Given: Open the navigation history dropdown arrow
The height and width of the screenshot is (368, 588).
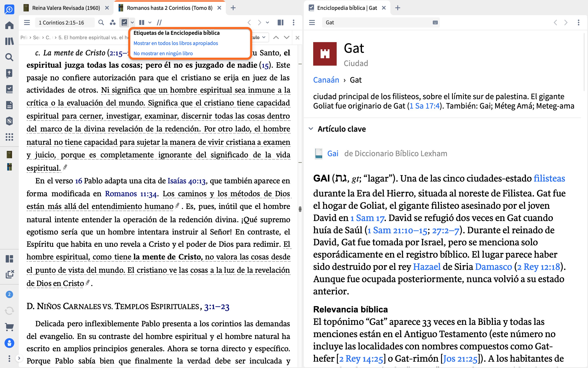Looking at the screenshot, I should [267, 23].
